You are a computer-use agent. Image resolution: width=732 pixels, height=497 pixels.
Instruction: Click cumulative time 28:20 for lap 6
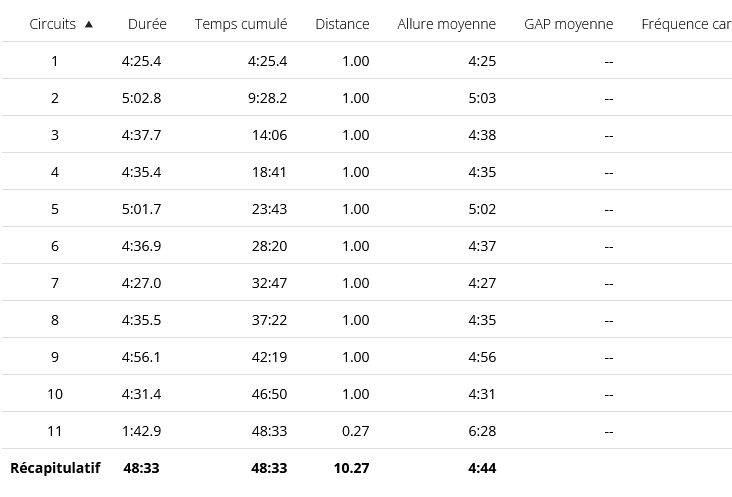269,246
